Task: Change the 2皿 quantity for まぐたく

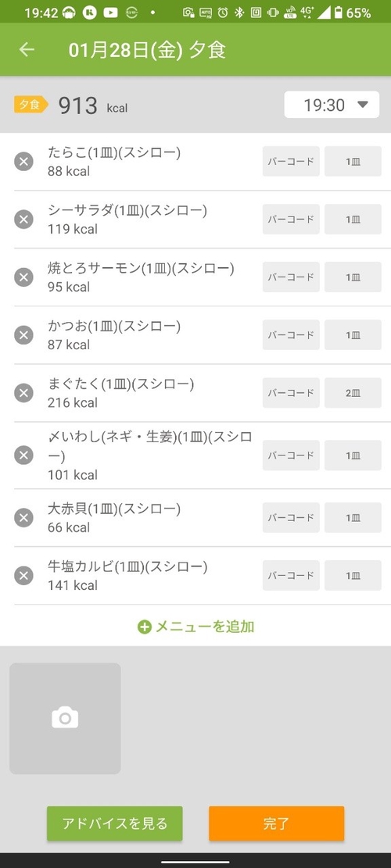Action: point(353,393)
